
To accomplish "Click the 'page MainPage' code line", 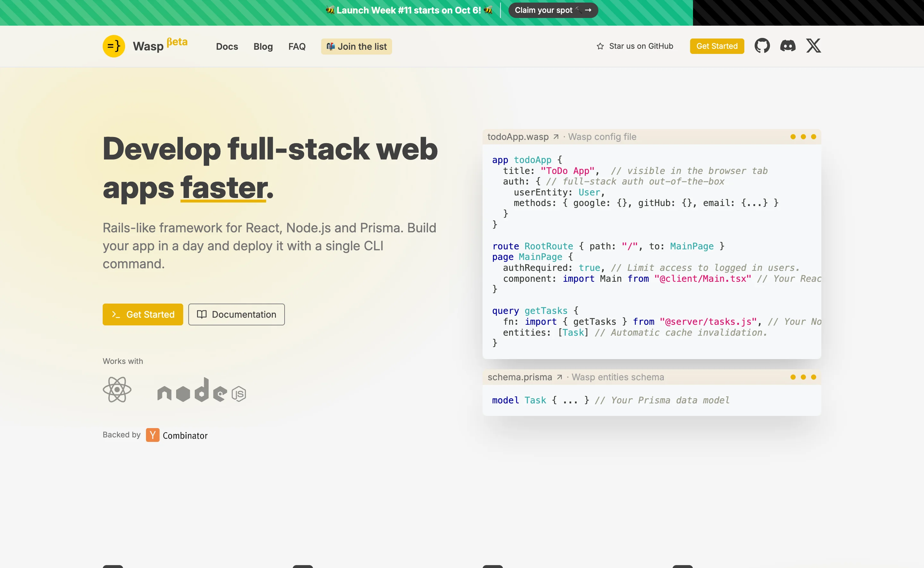I will (532, 257).
